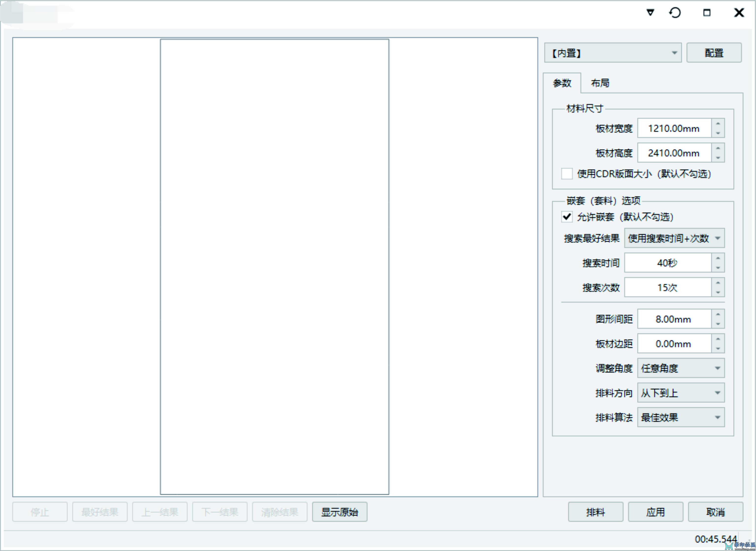Click the 应用 button
The image size is (756, 551).
coord(656,512)
